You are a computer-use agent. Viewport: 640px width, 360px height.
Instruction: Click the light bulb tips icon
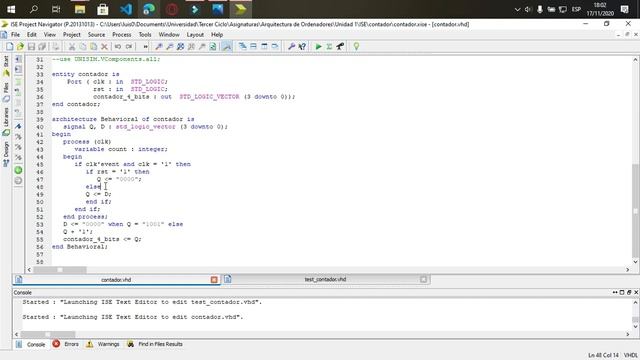point(356,47)
